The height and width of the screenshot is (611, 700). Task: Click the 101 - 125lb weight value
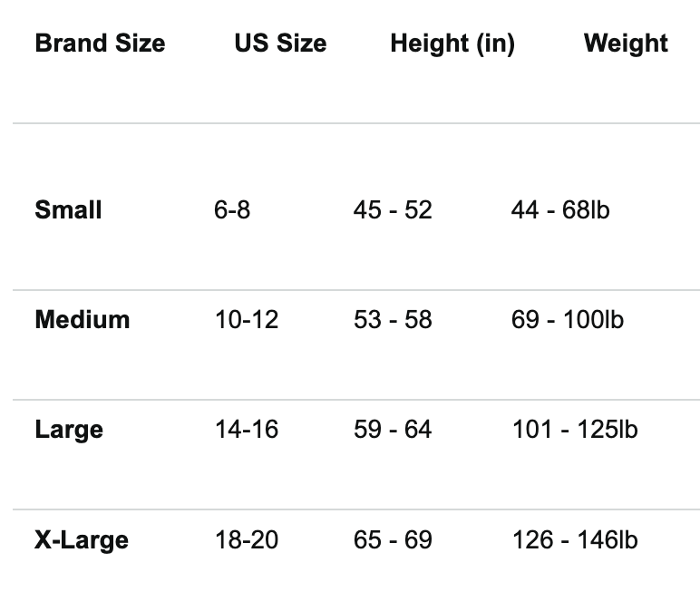(x=575, y=430)
